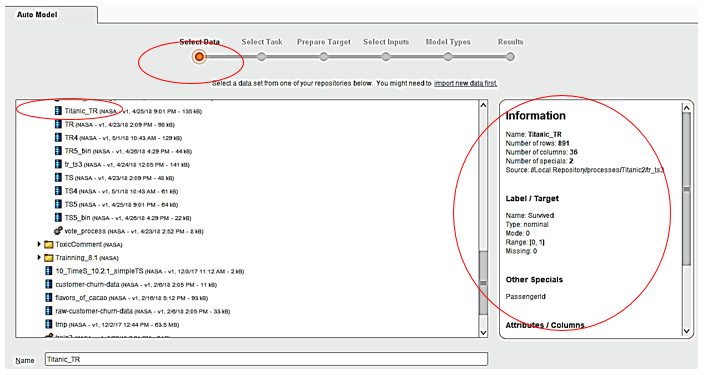Screen dimensions: 710x375
Task: Click the import new data first link
Action: coord(465,83)
